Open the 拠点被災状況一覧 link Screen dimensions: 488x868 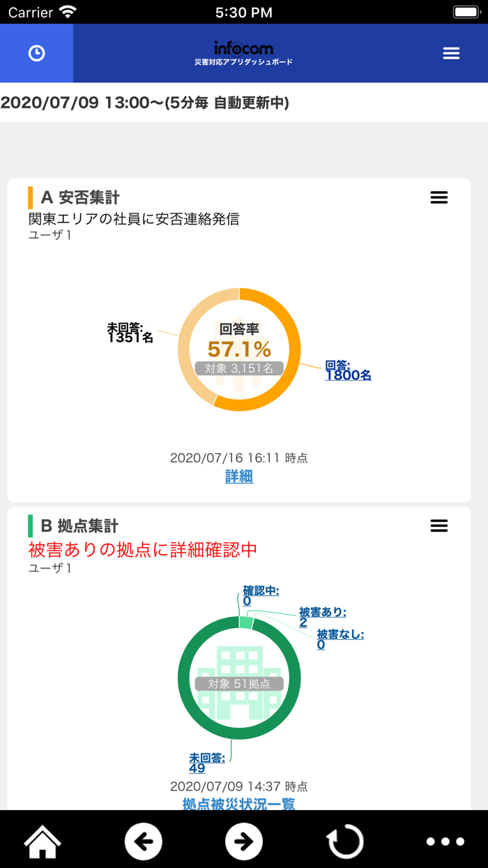click(x=239, y=804)
